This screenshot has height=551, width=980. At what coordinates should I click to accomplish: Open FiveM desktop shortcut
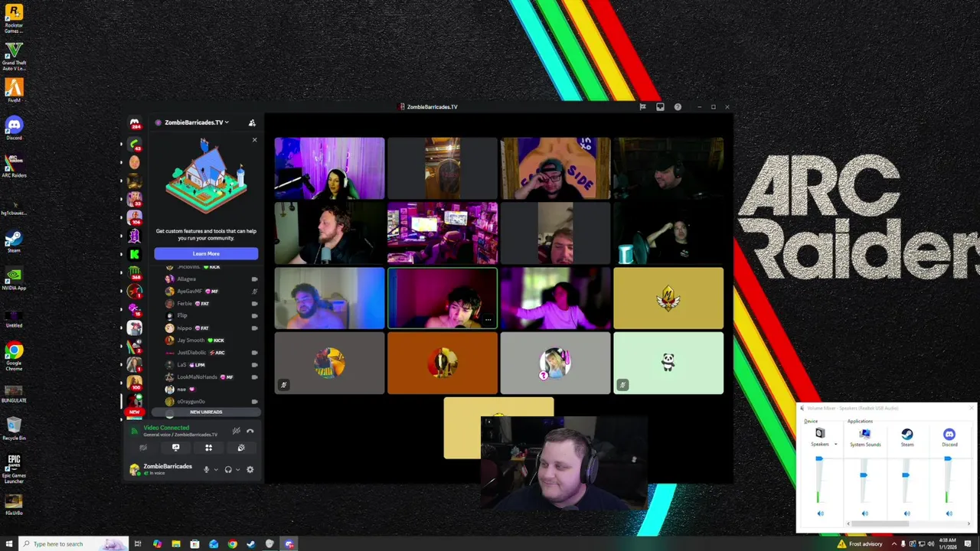14,90
